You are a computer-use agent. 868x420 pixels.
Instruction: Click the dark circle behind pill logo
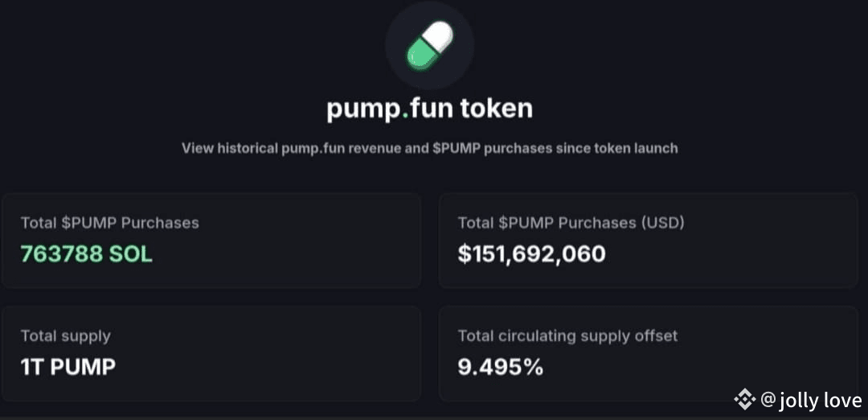click(429, 45)
